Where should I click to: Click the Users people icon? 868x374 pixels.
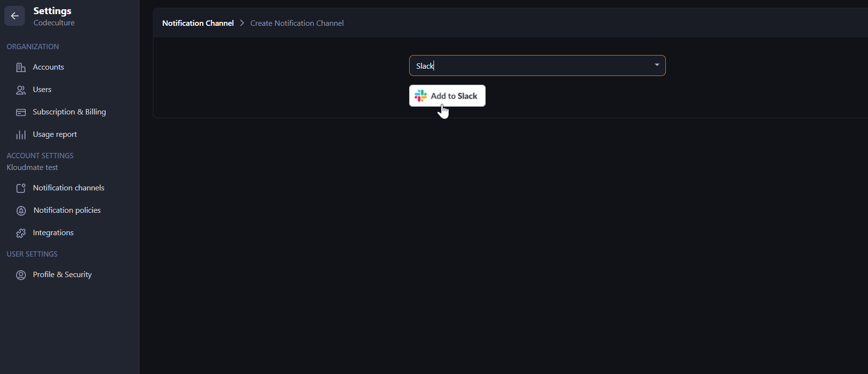click(21, 90)
